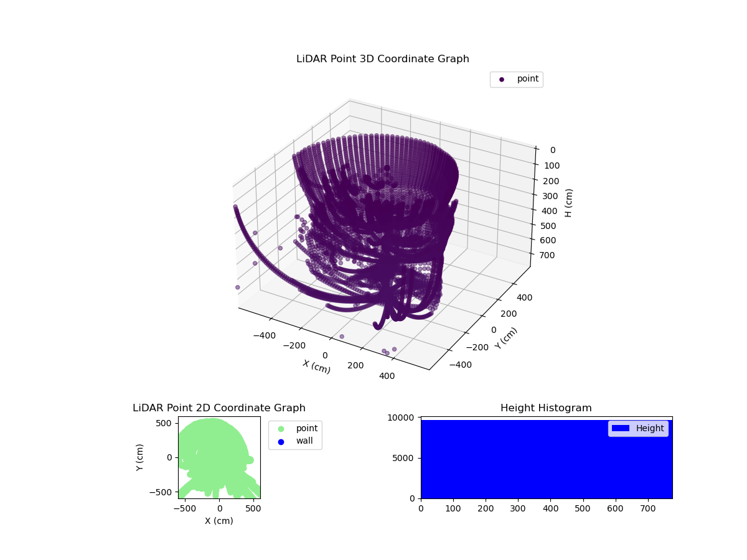Click the 'LiDAR Point 3D Coordinate Graph' title

pyautogui.click(x=383, y=59)
